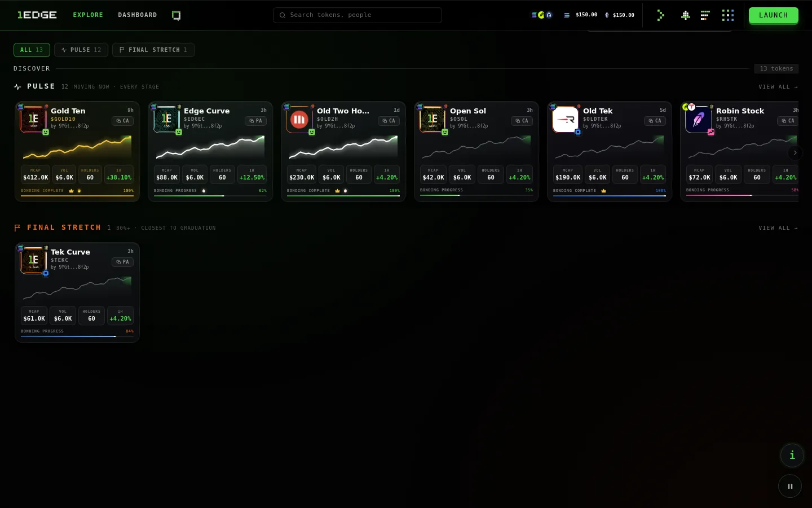812x508 pixels.
Task: Open the Edge Curve token avatar
Action: pyautogui.click(x=166, y=119)
